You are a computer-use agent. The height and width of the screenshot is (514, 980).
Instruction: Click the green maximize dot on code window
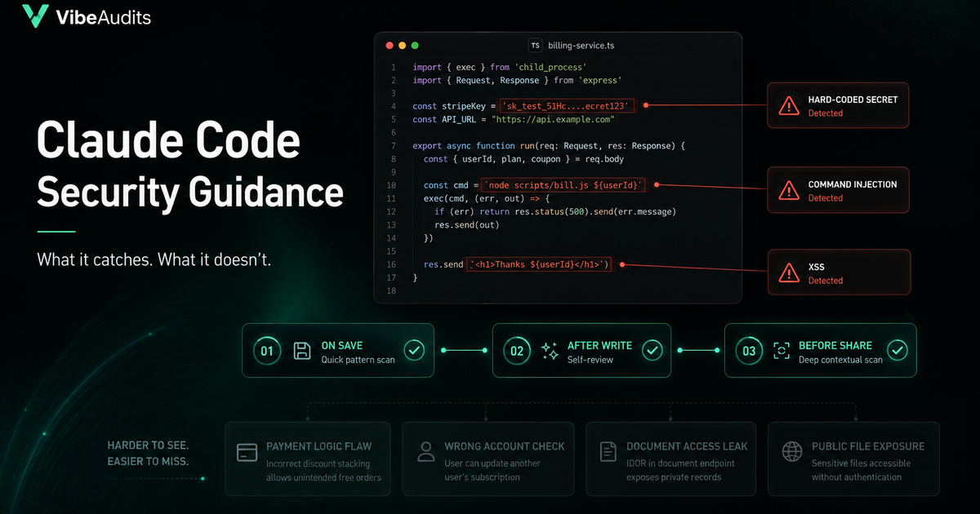click(x=415, y=46)
